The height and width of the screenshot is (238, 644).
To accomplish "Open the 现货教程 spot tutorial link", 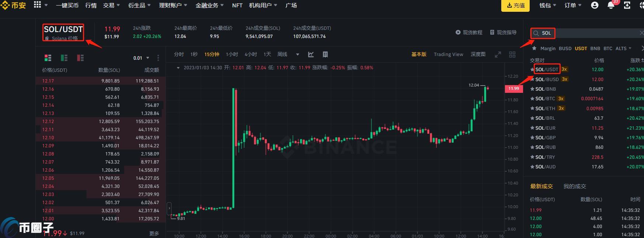I will pyautogui.click(x=469, y=32).
